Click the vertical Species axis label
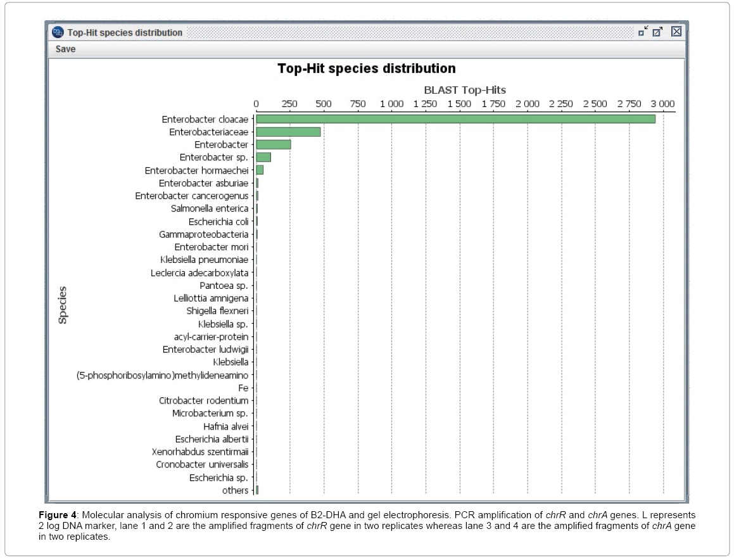The height and width of the screenshot is (560, 734). pos(63,305)
